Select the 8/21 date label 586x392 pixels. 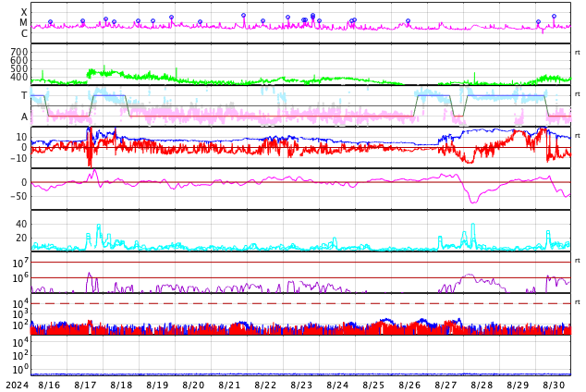[x=229, y=385]
